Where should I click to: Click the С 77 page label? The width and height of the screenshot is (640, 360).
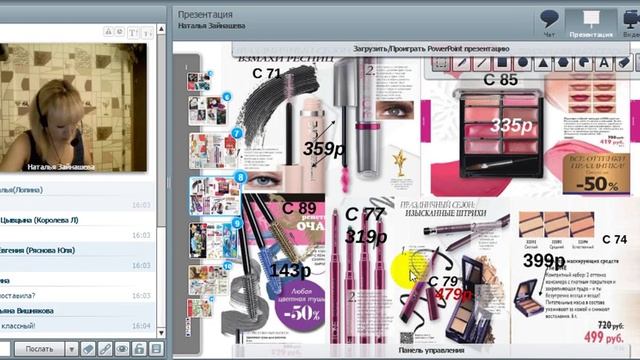pos(364,214)
